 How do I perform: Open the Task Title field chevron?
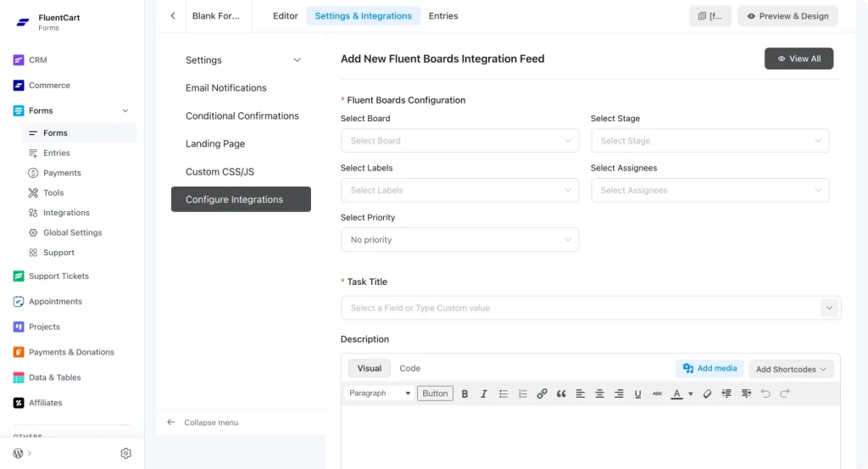829,308
